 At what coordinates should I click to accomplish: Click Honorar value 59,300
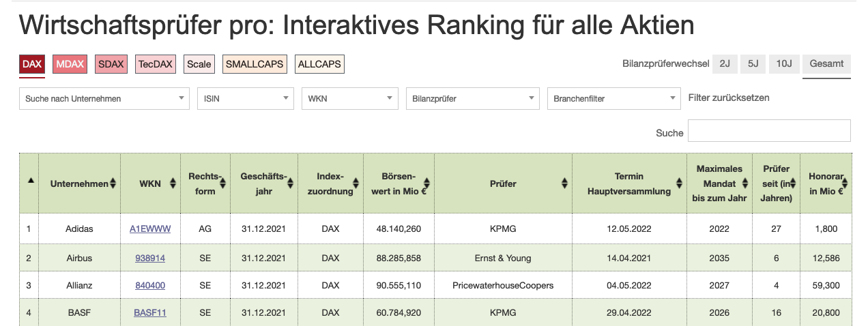(x=826, y=285)
